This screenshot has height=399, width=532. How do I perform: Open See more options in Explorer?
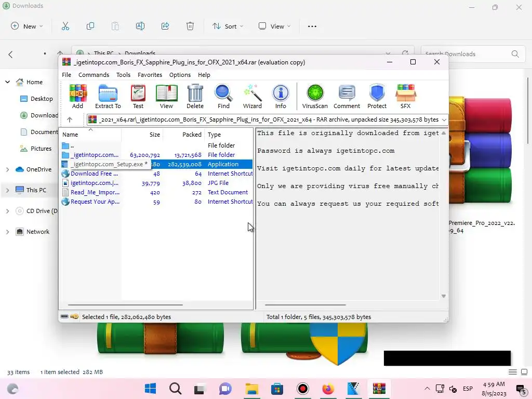312,26
